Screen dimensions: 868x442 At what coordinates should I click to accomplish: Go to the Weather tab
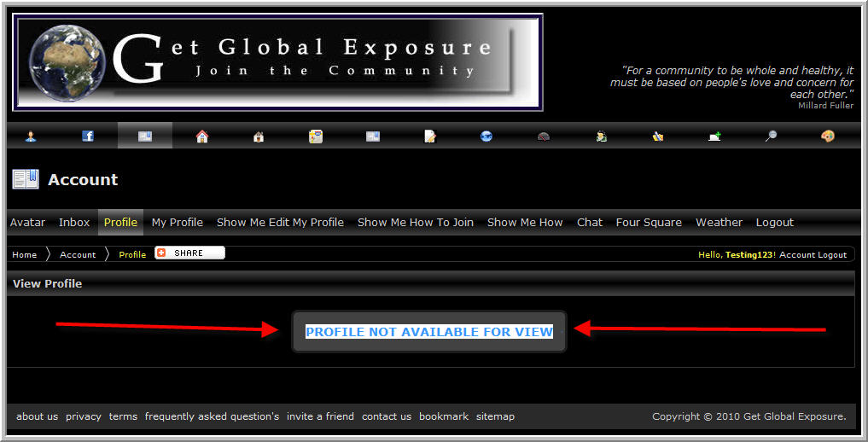click(719, 223)
